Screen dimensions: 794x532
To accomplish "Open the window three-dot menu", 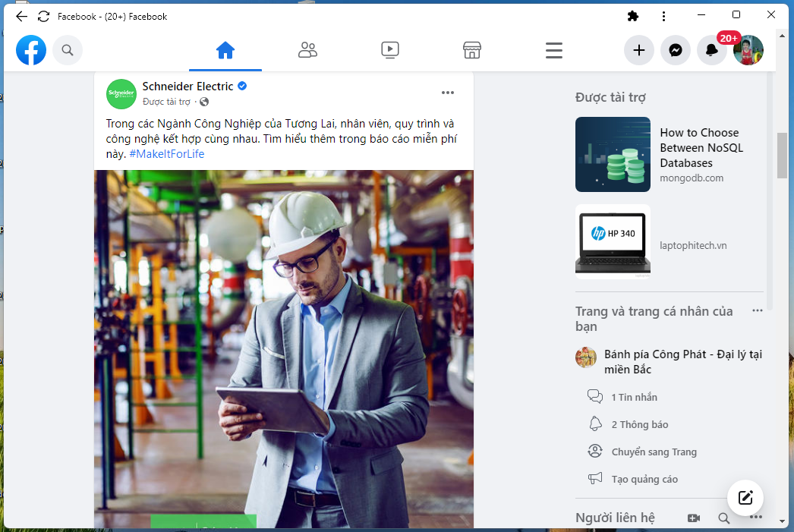I will coord(663,16).
